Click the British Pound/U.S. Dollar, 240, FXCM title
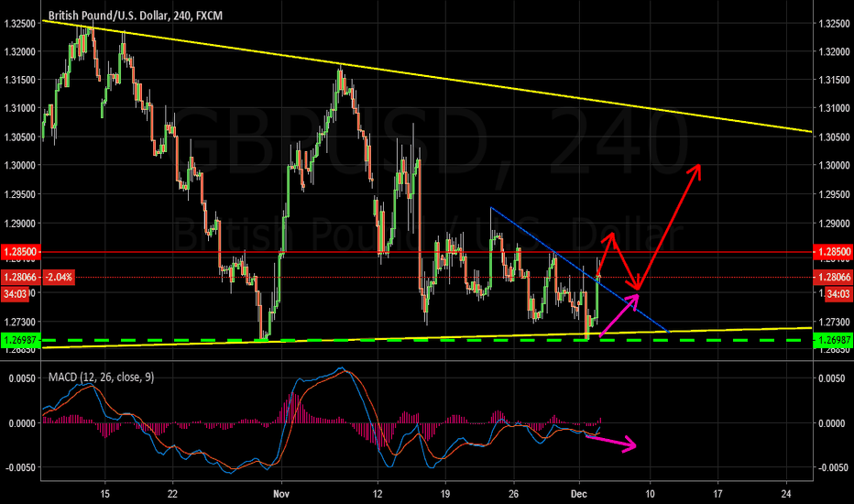Image resolution: width=854 pixels, height=504 pixels. 135,16
